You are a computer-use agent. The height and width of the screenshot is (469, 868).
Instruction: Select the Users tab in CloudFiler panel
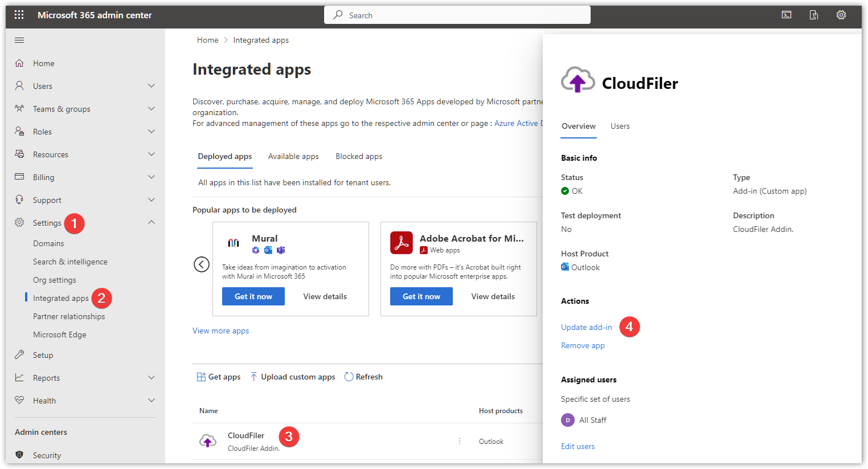[620, 126]
